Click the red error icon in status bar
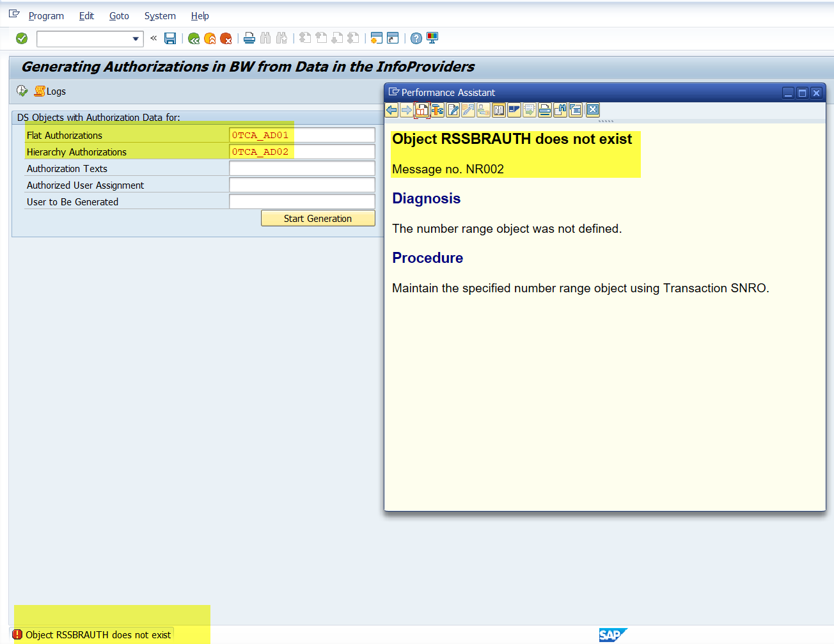Viewport: 834px width, 644px height. click(x=17, y=634)
